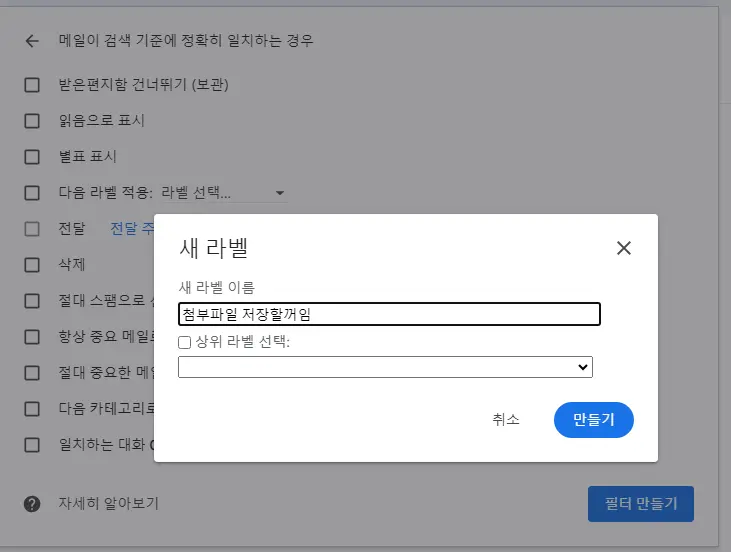The image size is (731, 552).
Task: Expand the parent label combo box
Action: [x=385, y=367]
